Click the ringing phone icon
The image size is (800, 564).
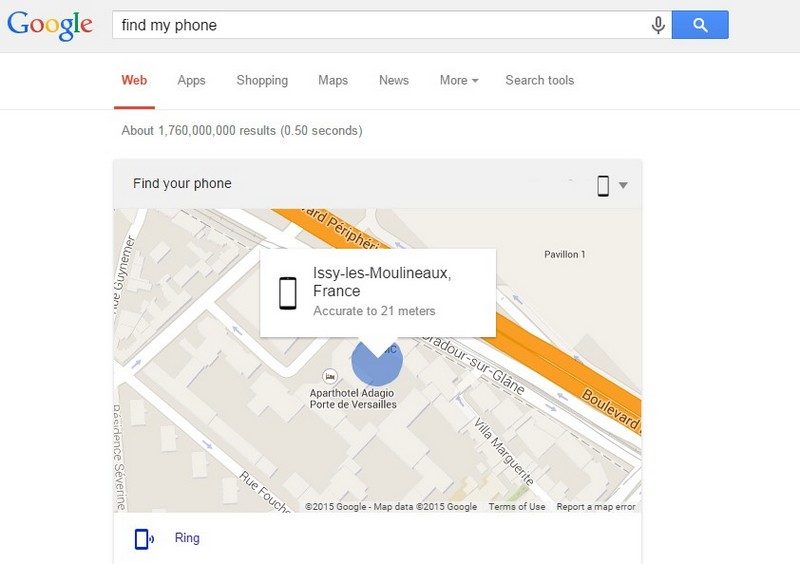click(x=144, y=539)
